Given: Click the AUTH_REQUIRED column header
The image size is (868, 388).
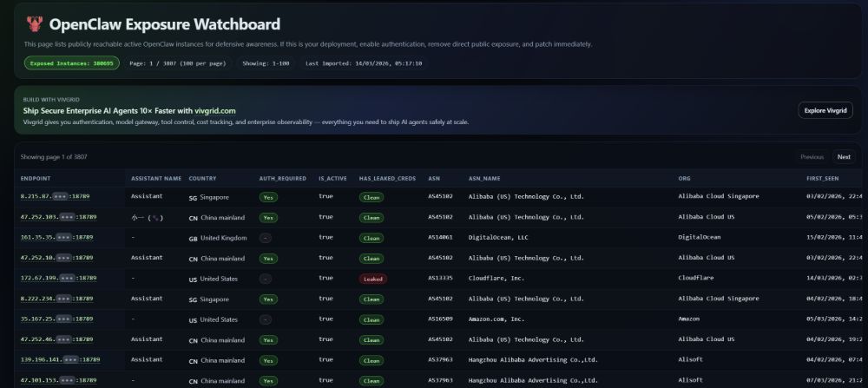Looking at the screenshot, I should click(x=282, y=178).
